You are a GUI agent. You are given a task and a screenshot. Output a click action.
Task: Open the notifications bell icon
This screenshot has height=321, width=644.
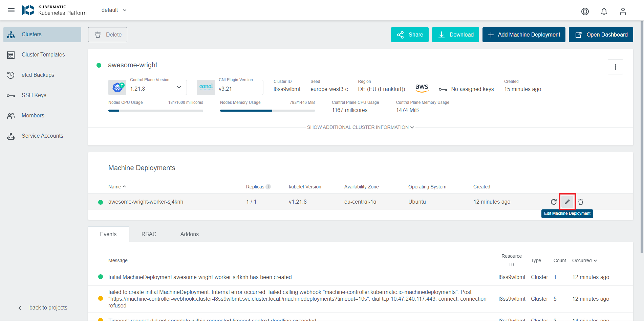(x=604, y=11)
